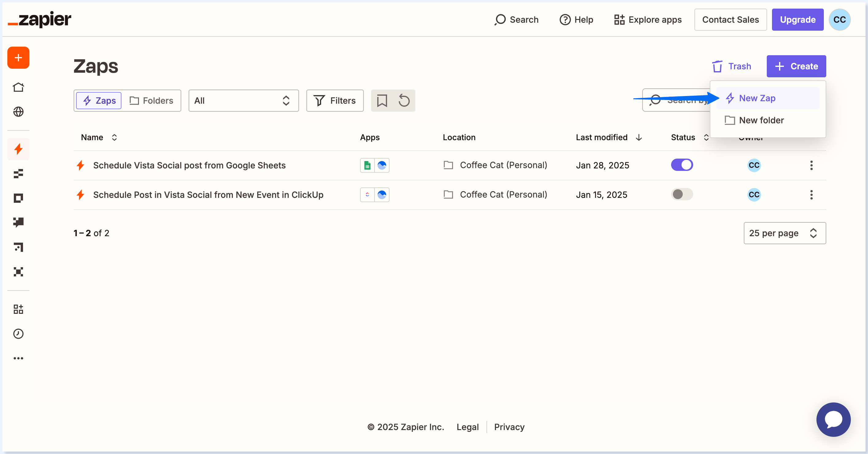Open Help in header
This screenshot has height=454, width=868.
pos(576,20)
